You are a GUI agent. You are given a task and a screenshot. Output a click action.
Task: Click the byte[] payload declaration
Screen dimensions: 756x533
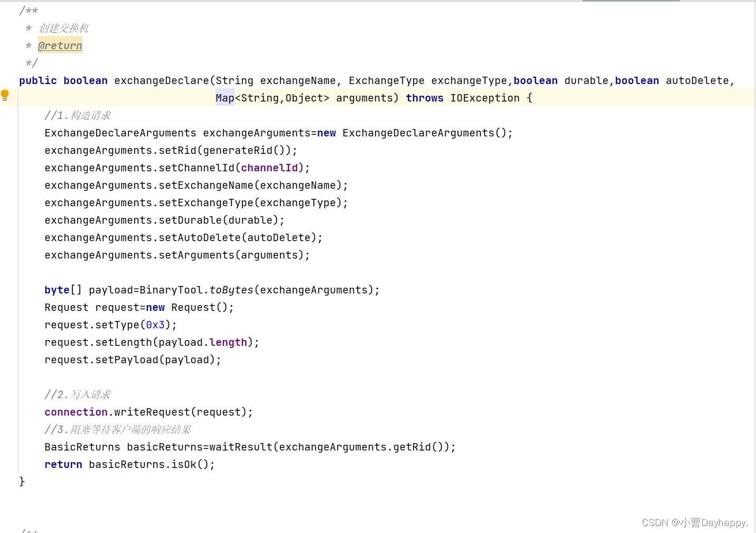[89, 290]
